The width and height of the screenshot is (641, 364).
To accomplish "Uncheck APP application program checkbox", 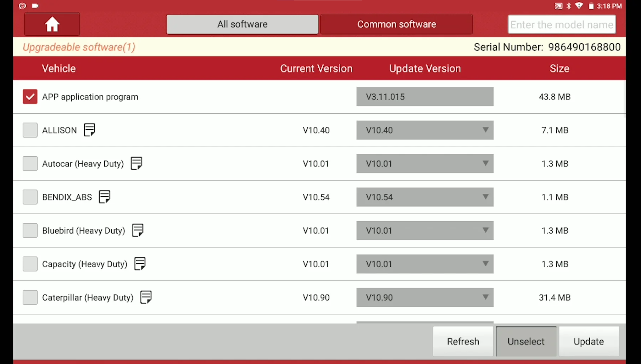I will (30, 97).
